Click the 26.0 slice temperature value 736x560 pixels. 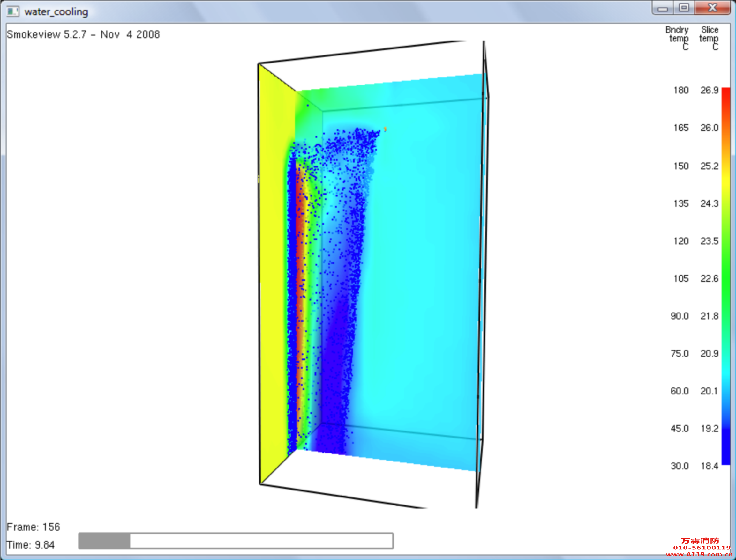pos(709,128)
